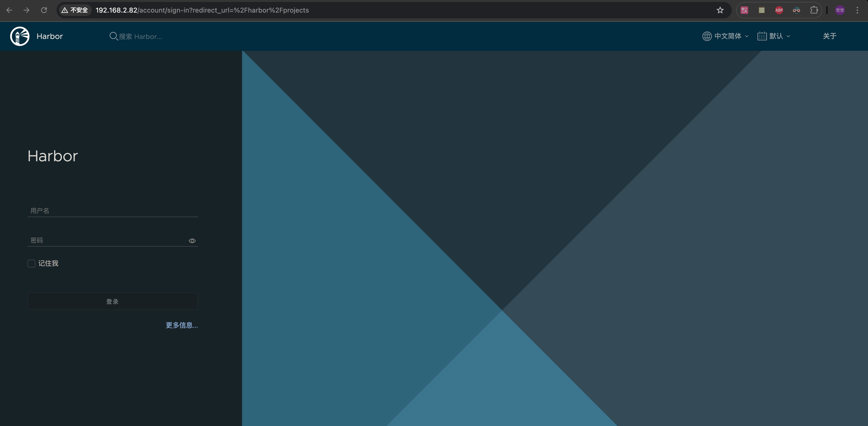Screen dimensions: 868x426
Task: Click the insecure-site warning icon
Action: [x=65, y=10]
